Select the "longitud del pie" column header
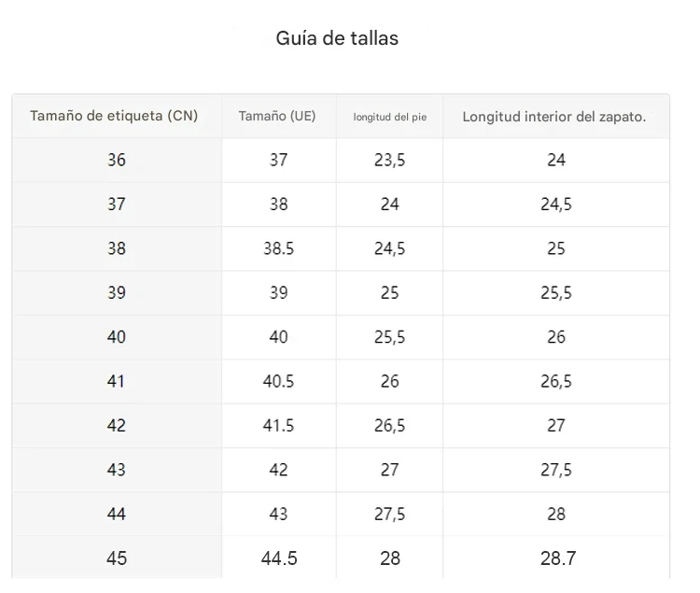This screenshot has height=593, width=700. (x=389, y=118)
